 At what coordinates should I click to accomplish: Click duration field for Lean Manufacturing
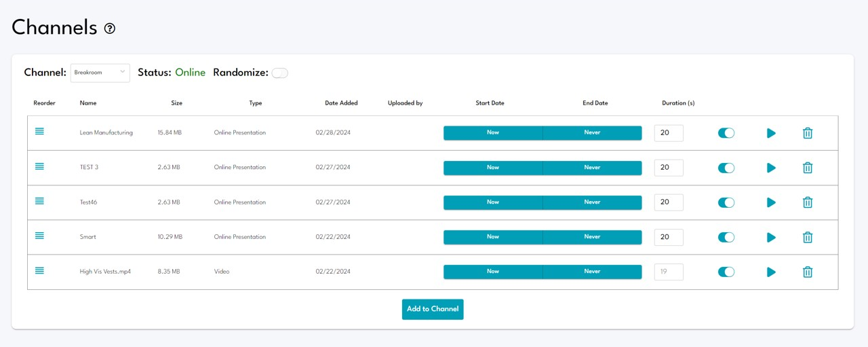[668, 133]
